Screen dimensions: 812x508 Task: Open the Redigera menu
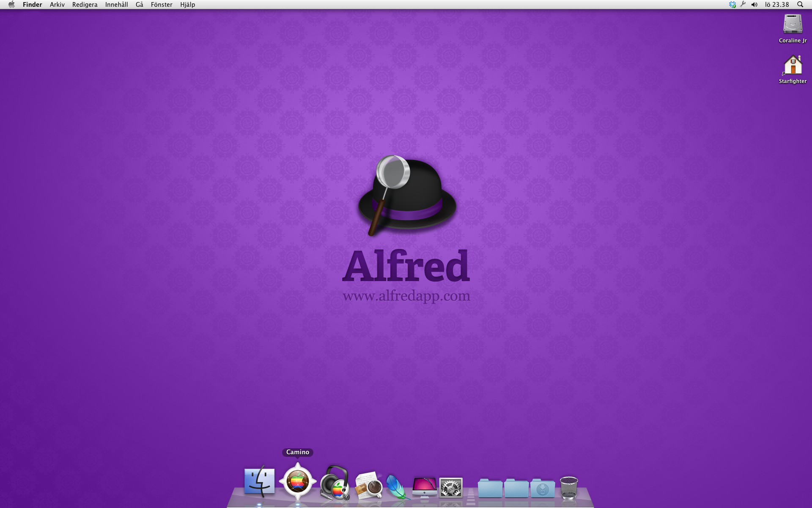pos(85,5)
